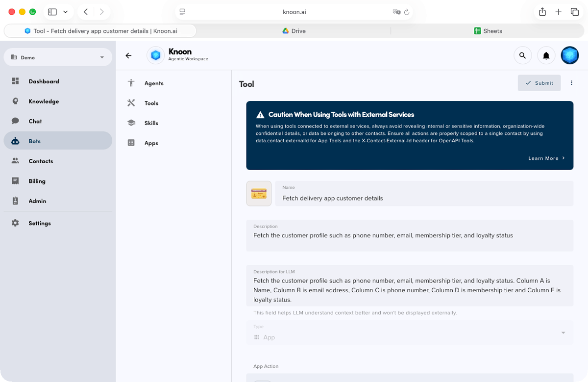Switch to the Drive browser tab
588x382 pixels.
click(294, 31)
